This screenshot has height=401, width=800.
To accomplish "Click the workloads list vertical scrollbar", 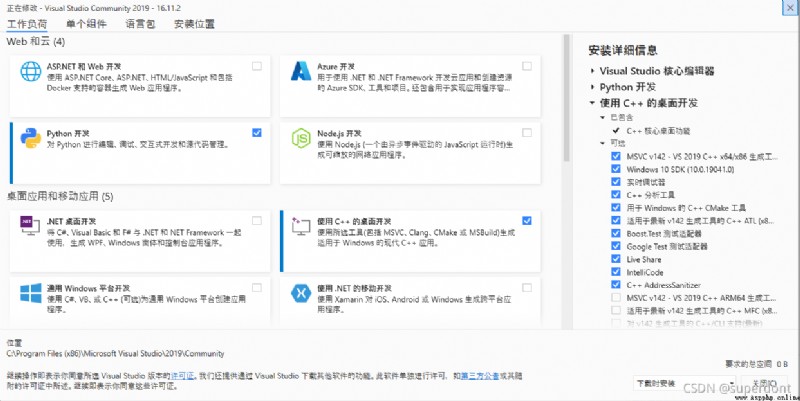I will coord(566,98).
